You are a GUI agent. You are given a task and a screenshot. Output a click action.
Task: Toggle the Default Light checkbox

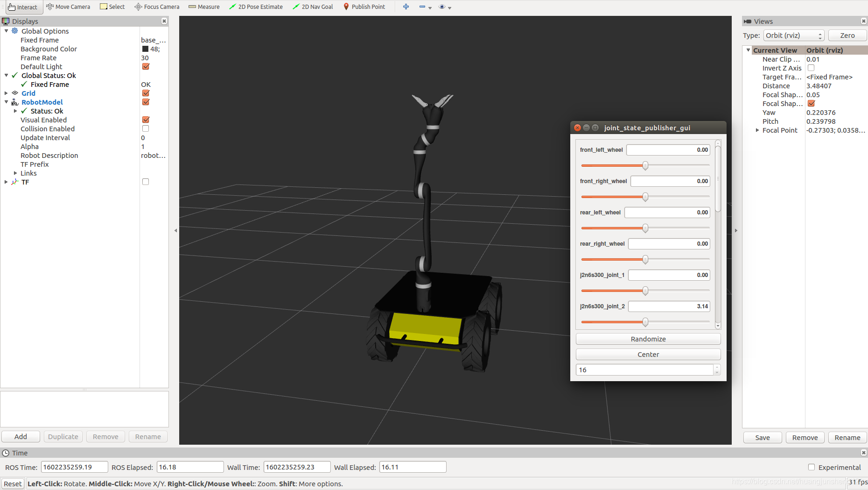pyautogui.click(x=146, y=66)
